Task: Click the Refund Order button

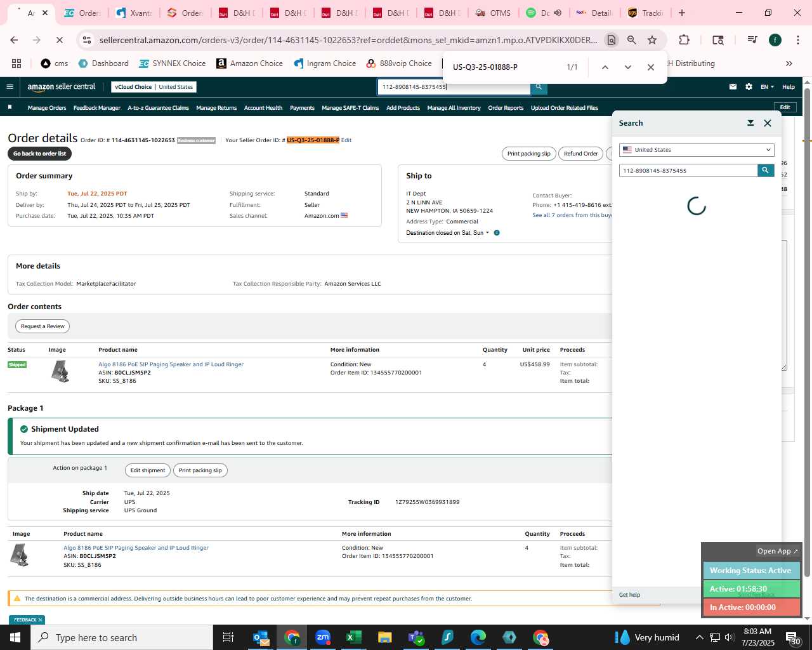Action: tap(581, 154)
